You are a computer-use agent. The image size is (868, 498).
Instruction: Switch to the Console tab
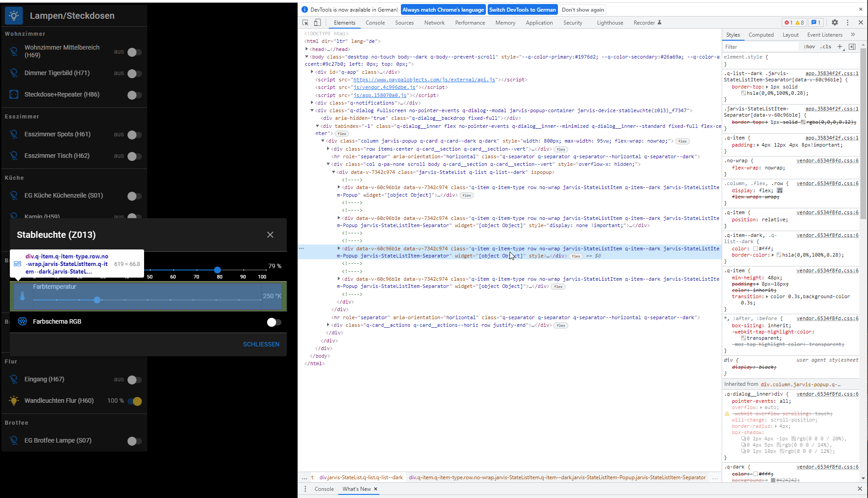point(375,22)
